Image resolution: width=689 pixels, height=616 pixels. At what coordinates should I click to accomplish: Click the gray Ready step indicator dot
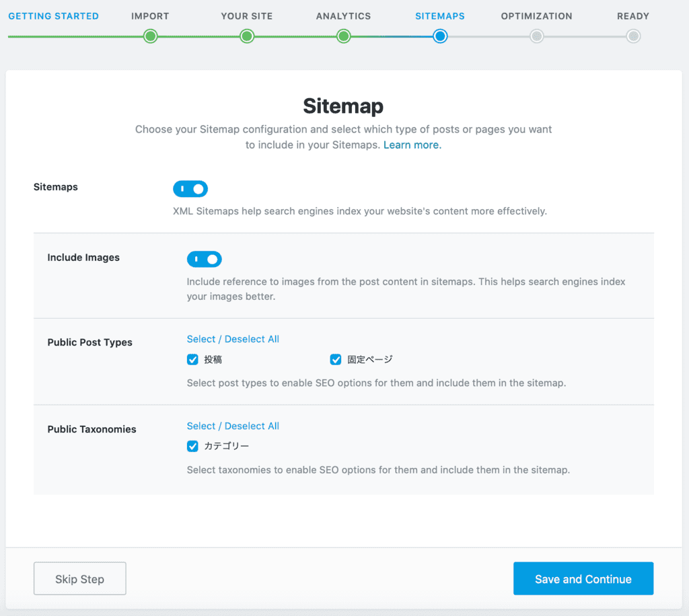[x=633, y=36]
